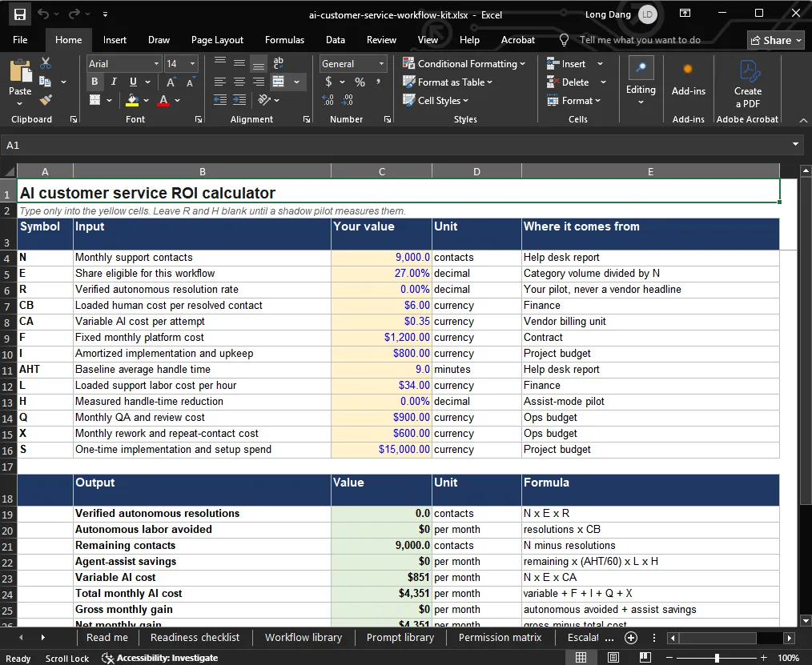Viewport: 812px width, 665px height.
Task: Select cell with value $15,000.00
Action: tap(381, 449)
